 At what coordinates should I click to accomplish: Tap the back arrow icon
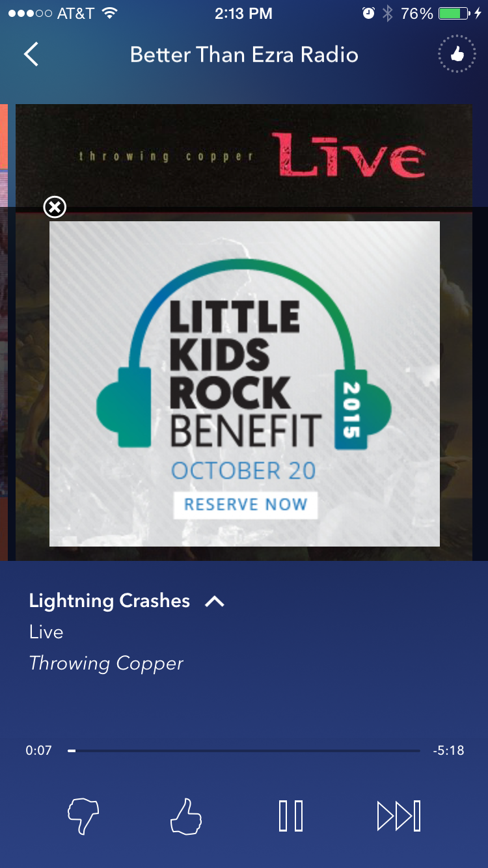(x=31, y=54)
